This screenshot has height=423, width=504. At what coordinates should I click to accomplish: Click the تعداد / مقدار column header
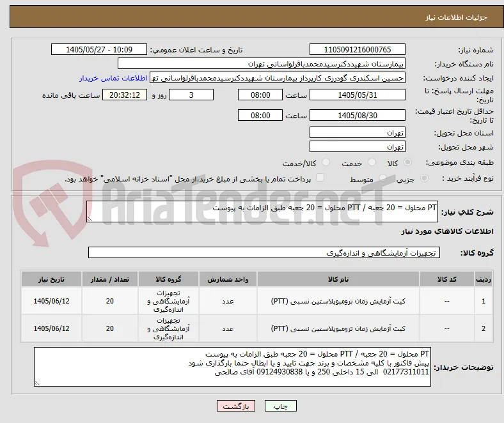pos(110,279)
